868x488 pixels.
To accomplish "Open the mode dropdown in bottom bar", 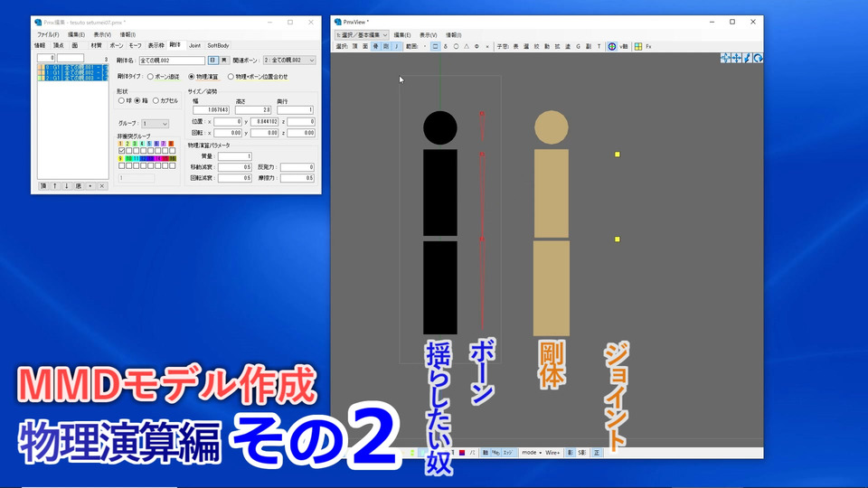I will click(x=532, y=453).
